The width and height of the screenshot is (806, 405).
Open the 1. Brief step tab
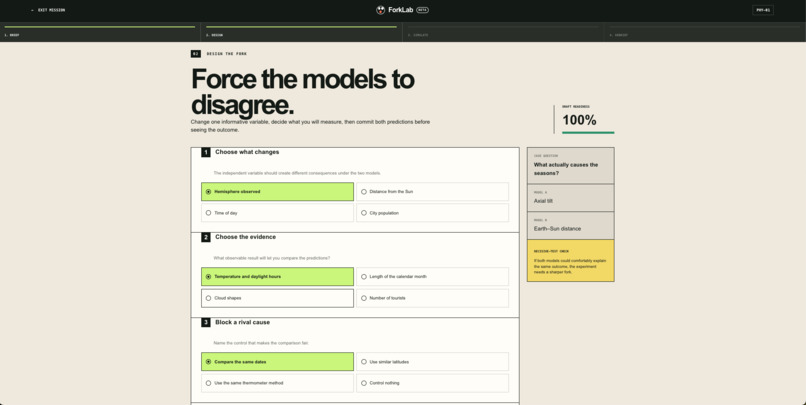[x=100, y=32]
